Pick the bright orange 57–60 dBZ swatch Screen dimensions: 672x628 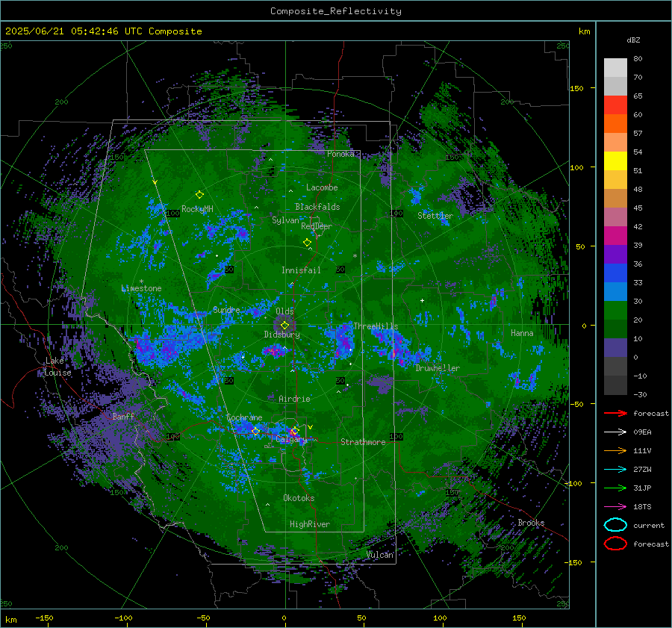point(615,124)
